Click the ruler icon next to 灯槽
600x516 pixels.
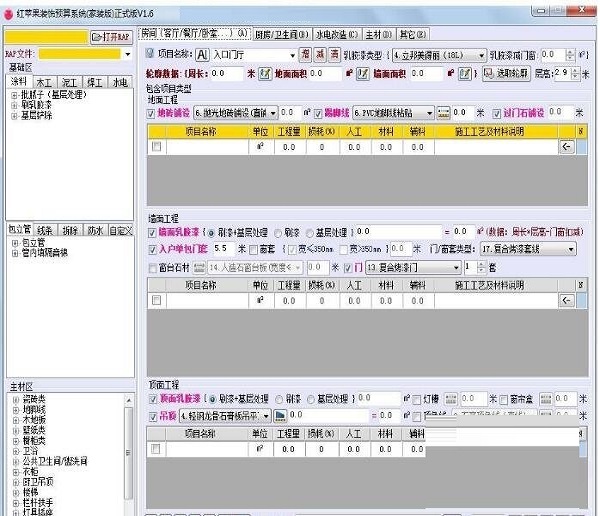click(x=451, y=399)
